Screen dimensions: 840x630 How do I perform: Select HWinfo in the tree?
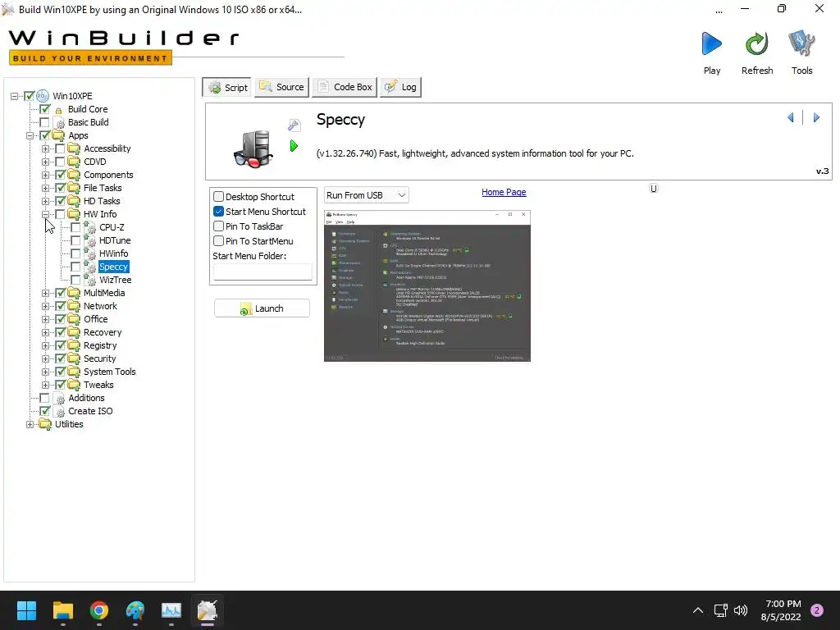(113, 254)
